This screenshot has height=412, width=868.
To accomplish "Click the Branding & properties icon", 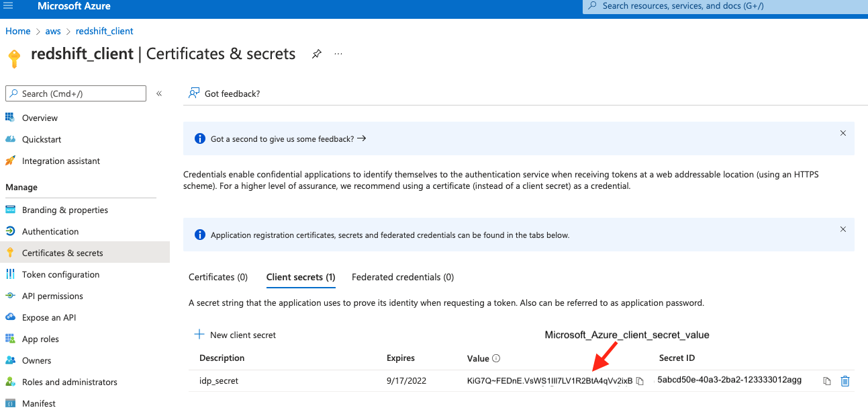I will (10, 210).
